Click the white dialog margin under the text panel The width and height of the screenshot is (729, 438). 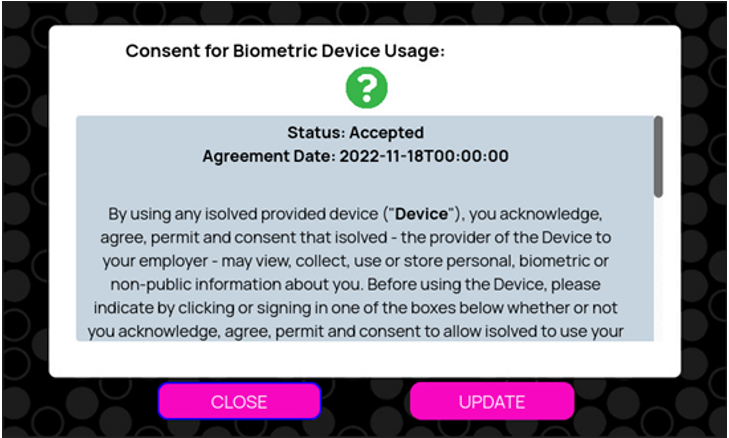pos(365,359)
